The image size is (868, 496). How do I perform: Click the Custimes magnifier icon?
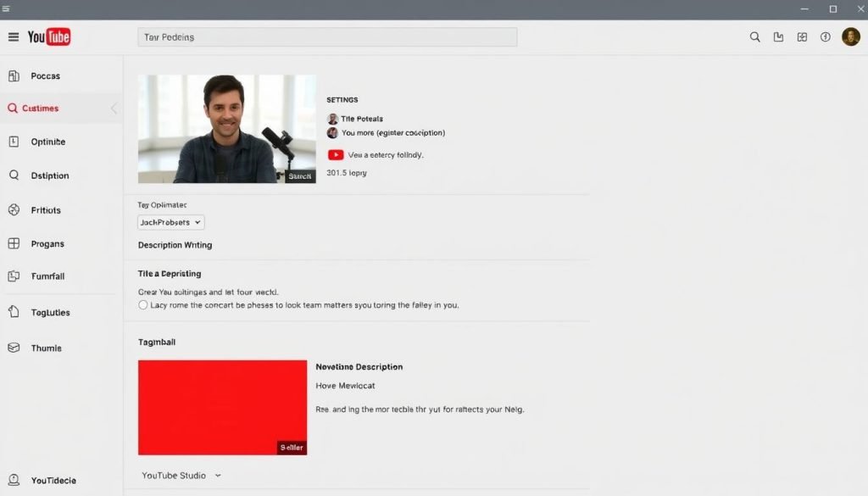coord(12,108)
